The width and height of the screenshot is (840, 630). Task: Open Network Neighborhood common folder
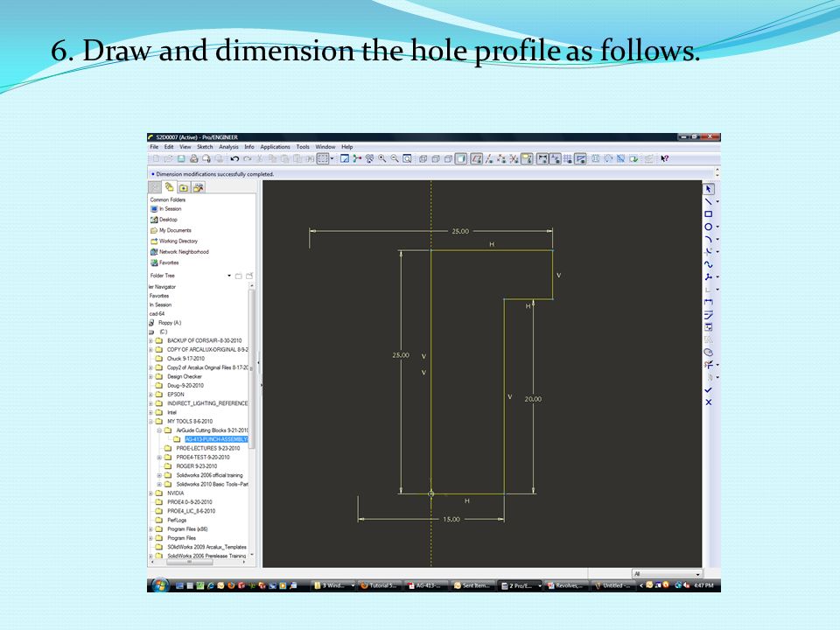(x=179, y=252)
